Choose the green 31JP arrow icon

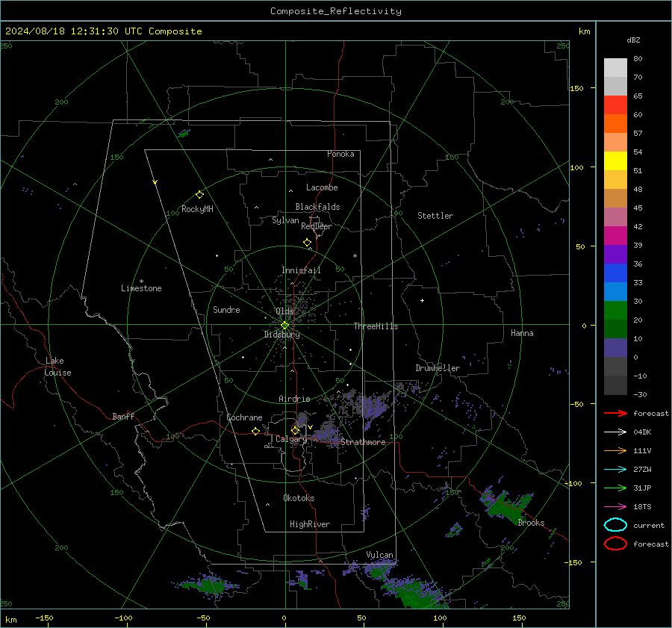click(x=615, y=488)
